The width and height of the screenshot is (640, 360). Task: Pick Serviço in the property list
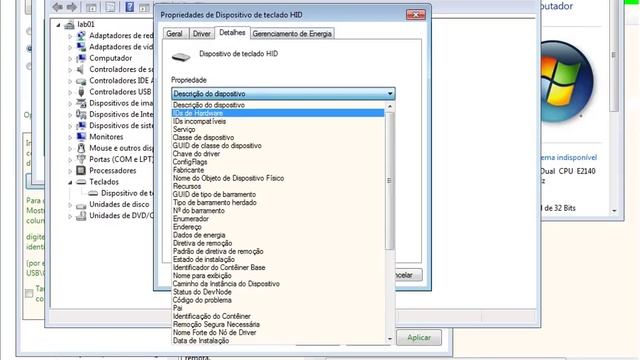(x=278, y=129)
